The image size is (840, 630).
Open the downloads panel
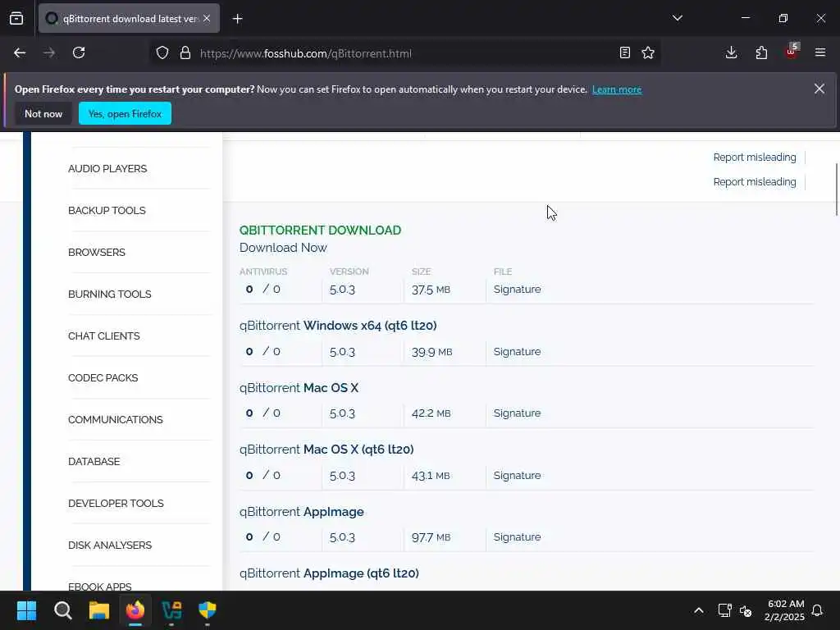coord(731,52)
